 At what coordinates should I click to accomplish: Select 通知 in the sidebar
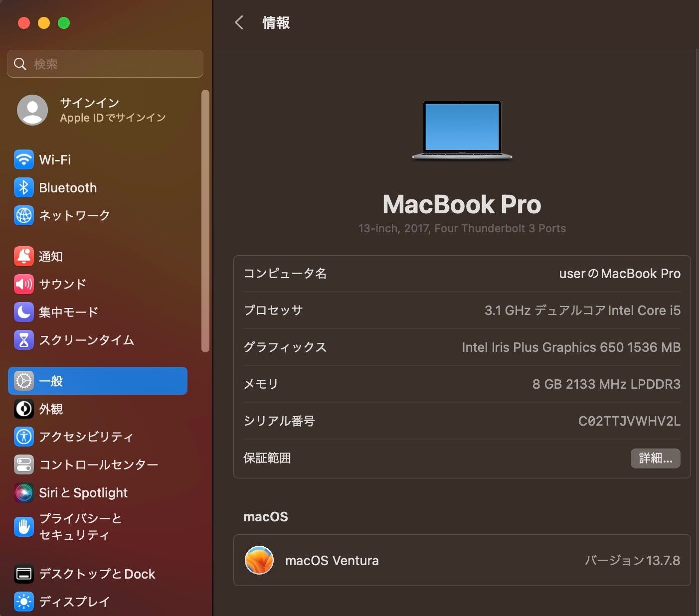(x=98, y=256)
